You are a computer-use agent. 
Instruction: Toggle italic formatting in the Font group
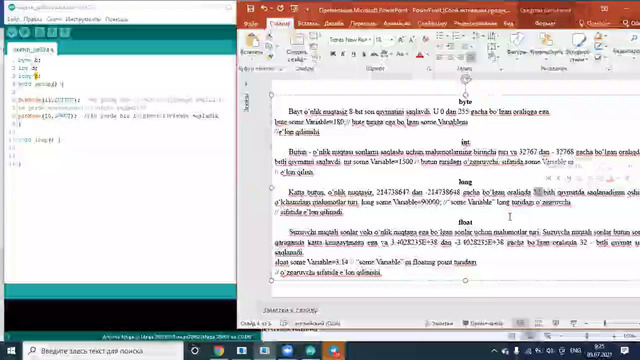[x=343, y=54]
